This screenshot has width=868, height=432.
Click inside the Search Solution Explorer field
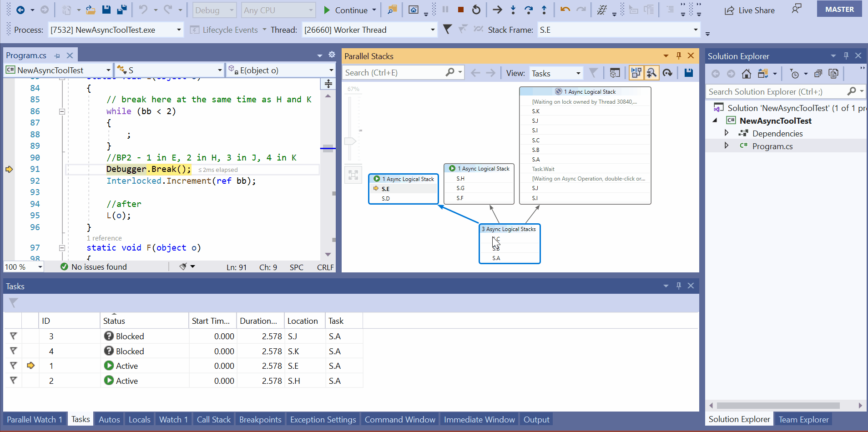click(773, 91)
